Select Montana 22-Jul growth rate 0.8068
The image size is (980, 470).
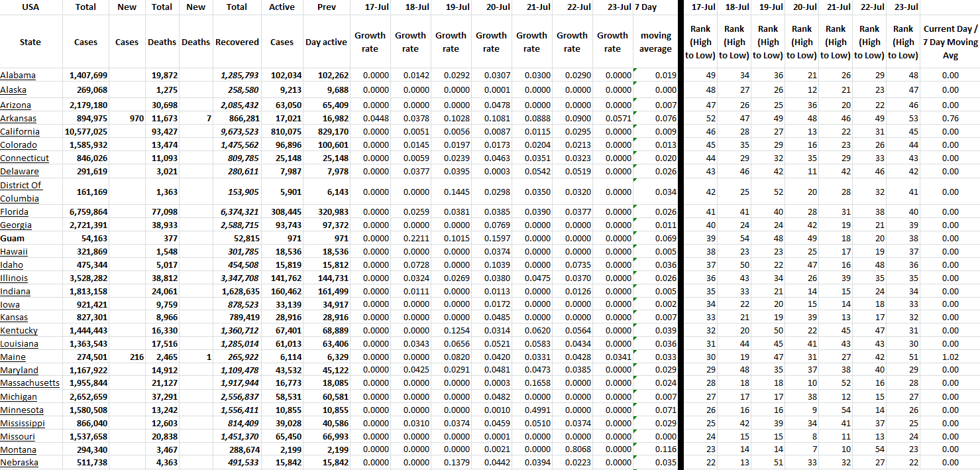[x=572, y=449]
